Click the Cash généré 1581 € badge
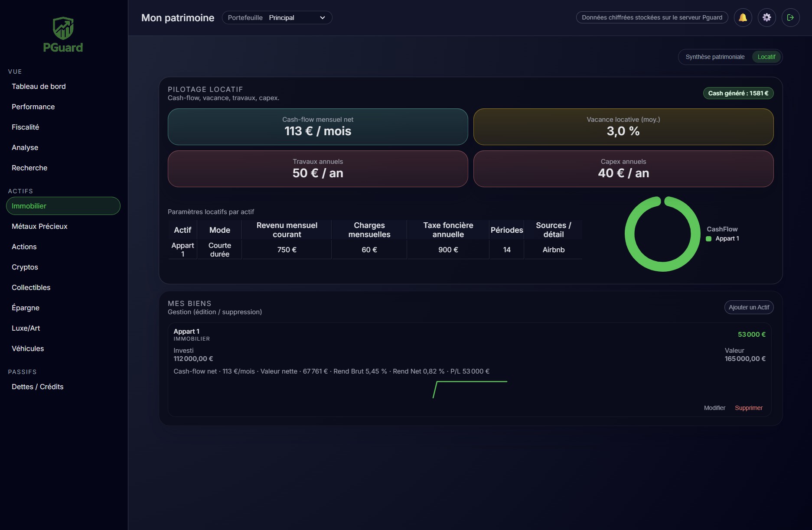The height and width of the screenshot is (530, 812). pos(738,93)
